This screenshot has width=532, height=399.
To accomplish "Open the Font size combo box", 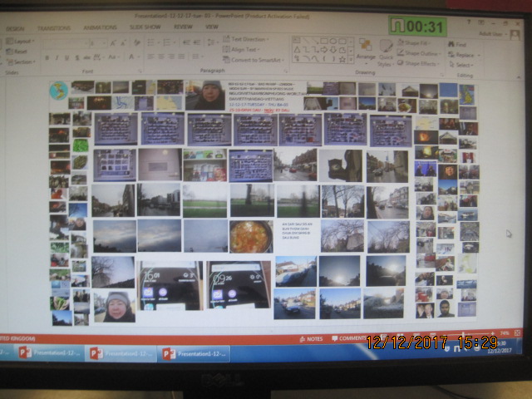I will pos(97,43).
